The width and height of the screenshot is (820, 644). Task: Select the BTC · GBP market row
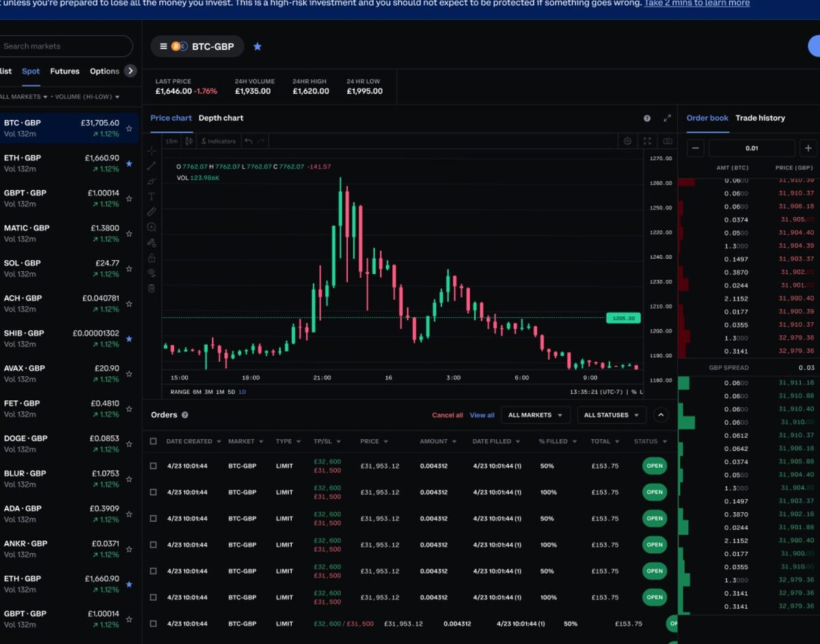point(69,128)
